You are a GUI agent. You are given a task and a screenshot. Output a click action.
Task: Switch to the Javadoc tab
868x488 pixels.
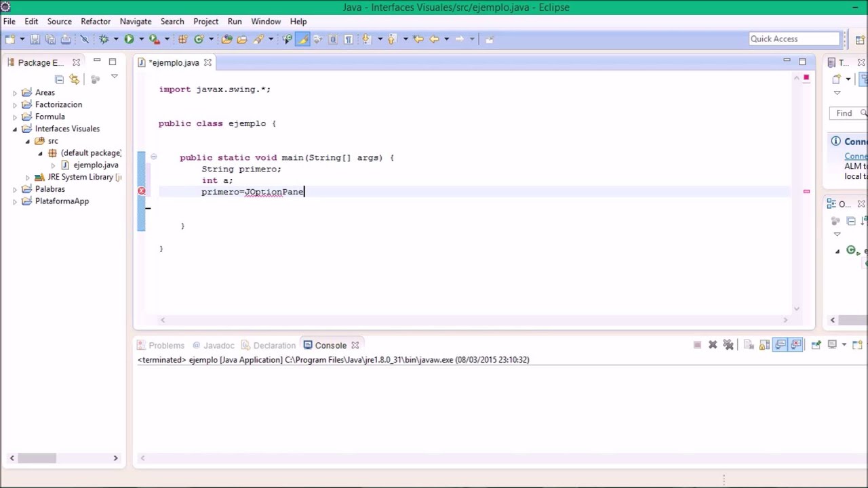click(x=213, y=345)
